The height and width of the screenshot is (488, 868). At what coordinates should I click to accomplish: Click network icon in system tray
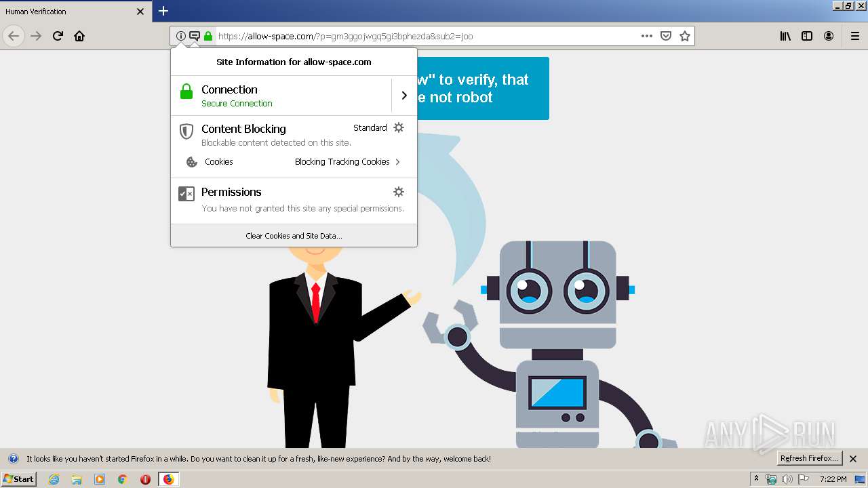[771, 479]
